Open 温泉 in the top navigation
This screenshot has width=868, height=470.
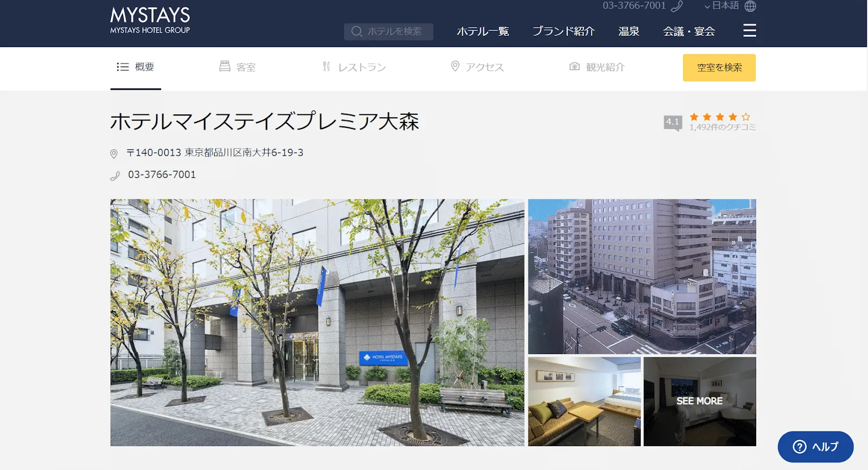point(629,31)
